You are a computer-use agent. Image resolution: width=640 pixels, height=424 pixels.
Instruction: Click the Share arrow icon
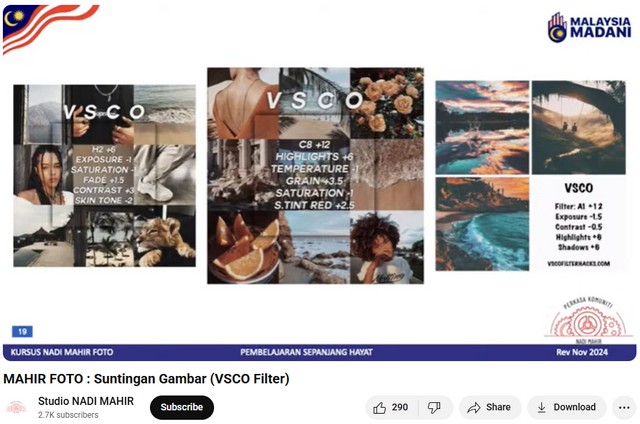tap(473, 407)
